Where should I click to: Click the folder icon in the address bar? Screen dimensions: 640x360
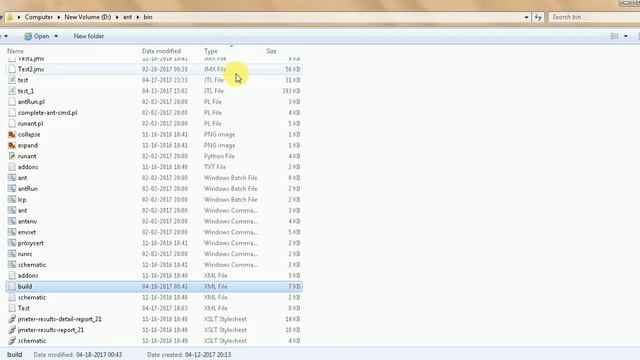9,17
